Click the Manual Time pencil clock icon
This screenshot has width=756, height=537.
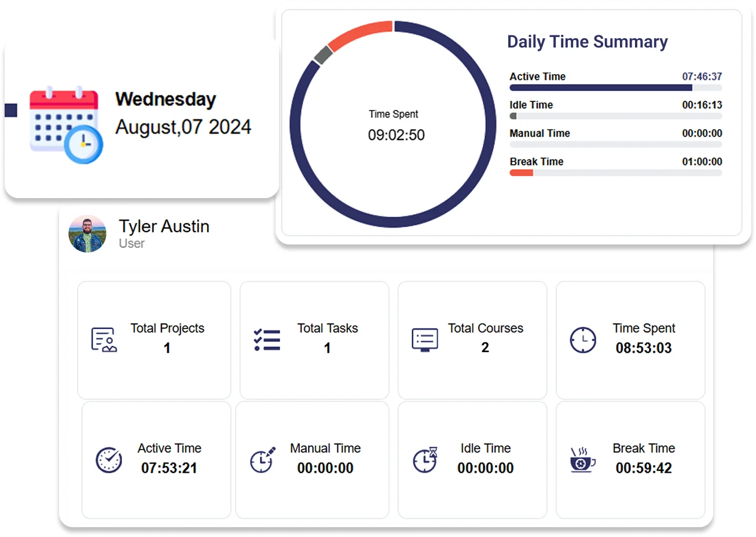coord(263,460)
